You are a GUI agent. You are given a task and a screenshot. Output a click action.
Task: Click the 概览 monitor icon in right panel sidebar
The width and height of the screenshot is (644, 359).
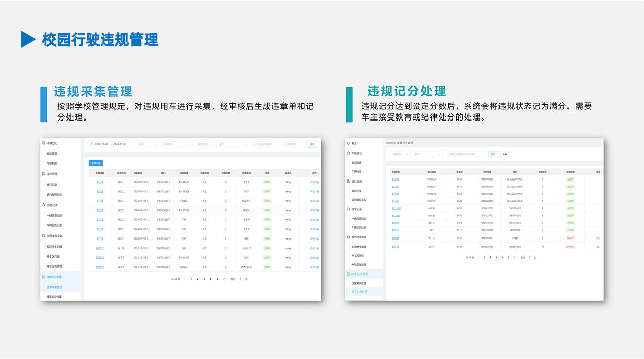tap(348, 143)
